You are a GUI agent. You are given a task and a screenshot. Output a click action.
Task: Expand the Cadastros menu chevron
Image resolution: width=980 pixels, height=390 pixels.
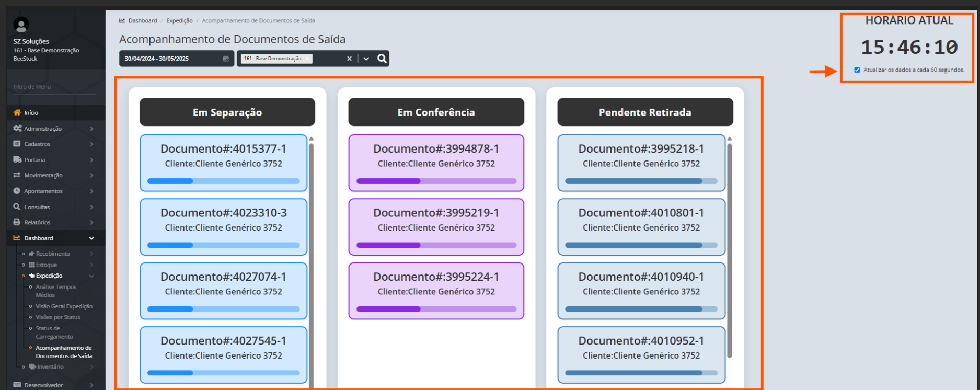tap(91, 144)
